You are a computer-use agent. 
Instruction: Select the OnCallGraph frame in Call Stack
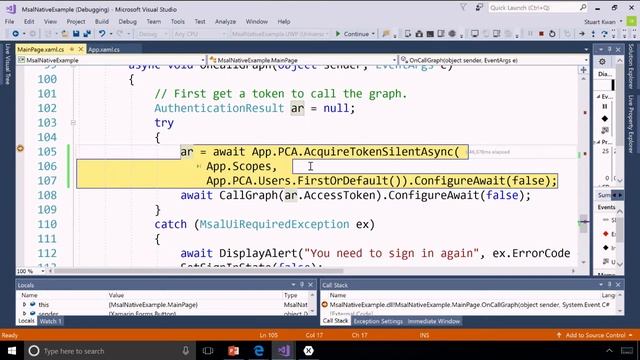point(469,304)
